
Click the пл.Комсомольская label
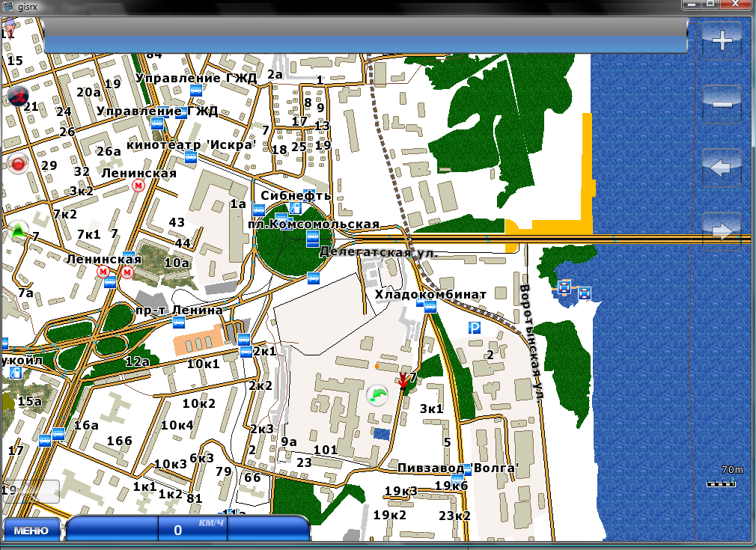(x=314, y=224)
